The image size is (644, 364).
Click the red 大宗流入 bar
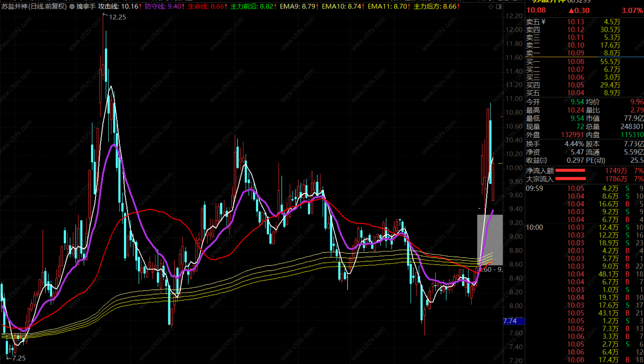pyautogui.click(x=570, y=179)
